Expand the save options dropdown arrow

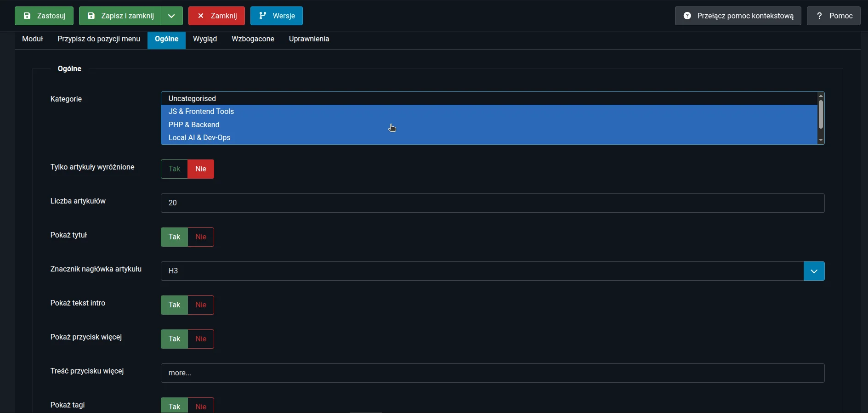click(x=171, y=16)
